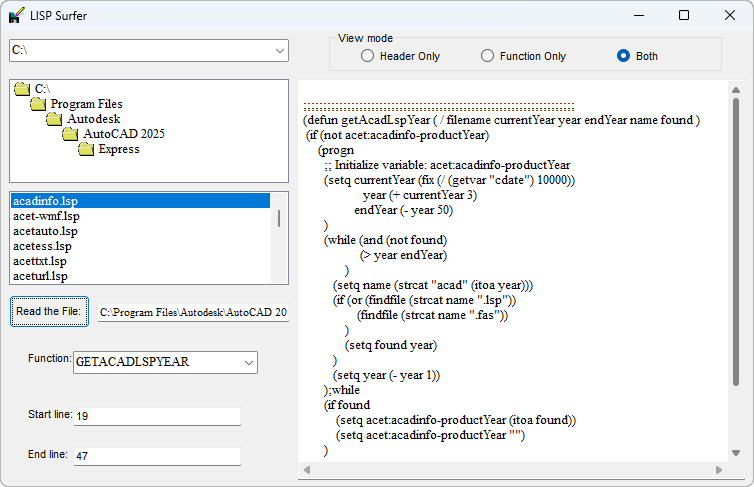Open the drive selection dropdown
This screenshot has height=487, width=754.
click(279, 50)
